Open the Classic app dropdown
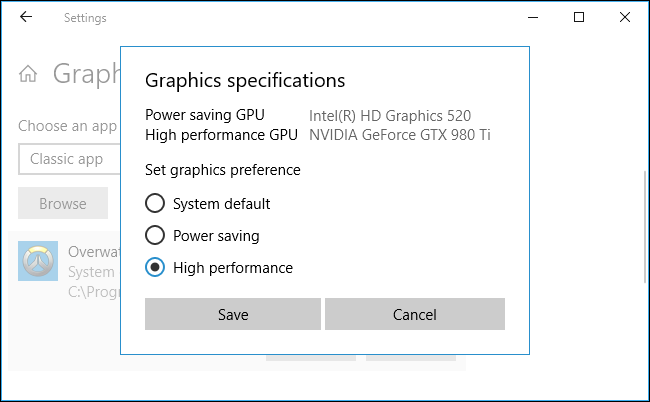This screenshot has height=402, width=650. tap(68, 159)
